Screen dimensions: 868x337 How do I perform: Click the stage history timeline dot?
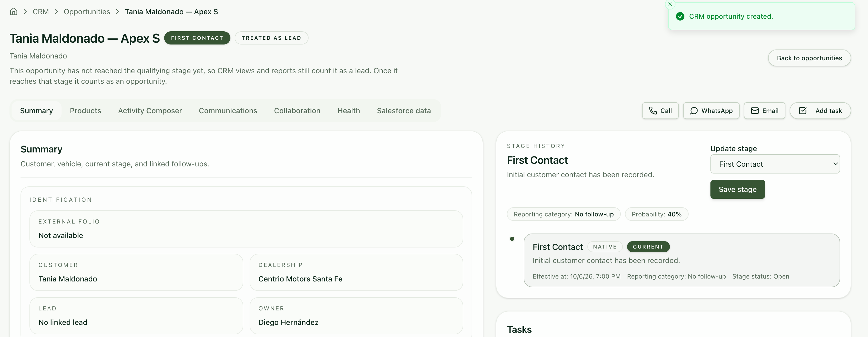click(512, 239)
